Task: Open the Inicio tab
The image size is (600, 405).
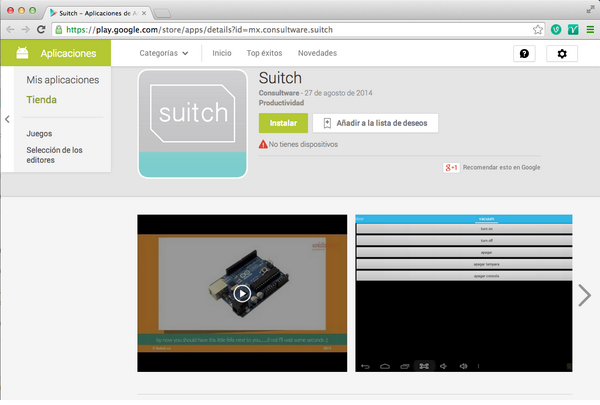Action: 222,53
